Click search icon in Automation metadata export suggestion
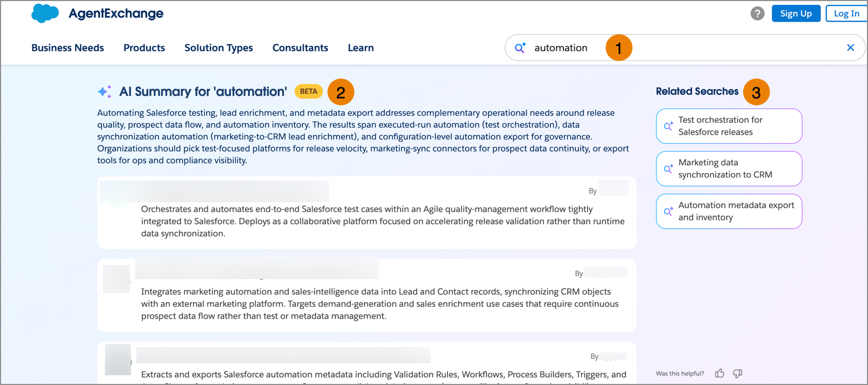The width and height of the screenshot is (868, 385). click(x=668, y=211)
